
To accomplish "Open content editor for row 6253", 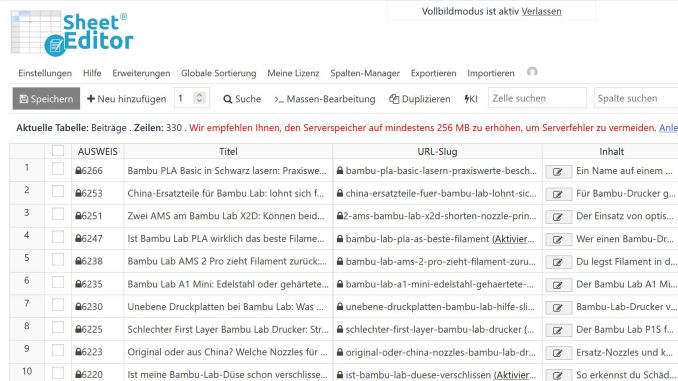I will pos(558,194).
